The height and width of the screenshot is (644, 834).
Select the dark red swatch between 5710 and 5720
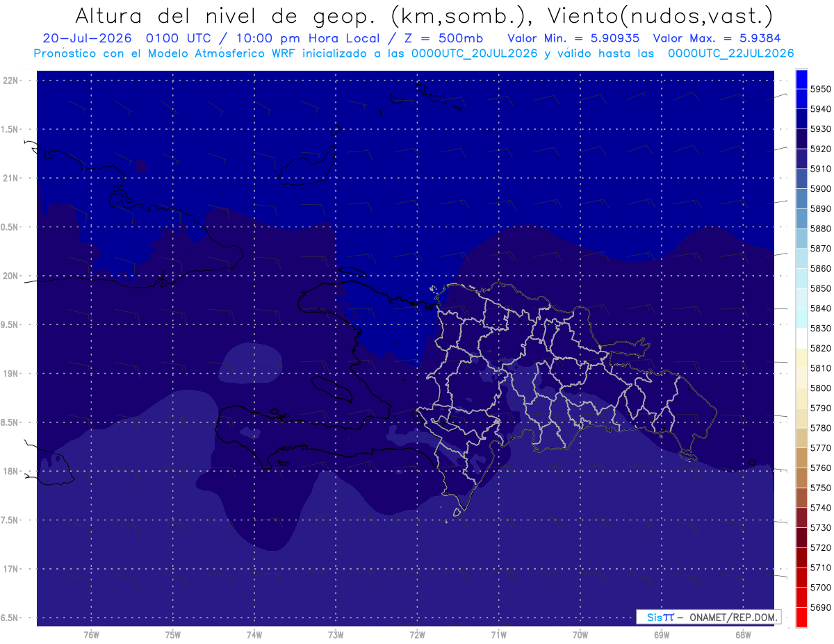[x=801, y=557]
